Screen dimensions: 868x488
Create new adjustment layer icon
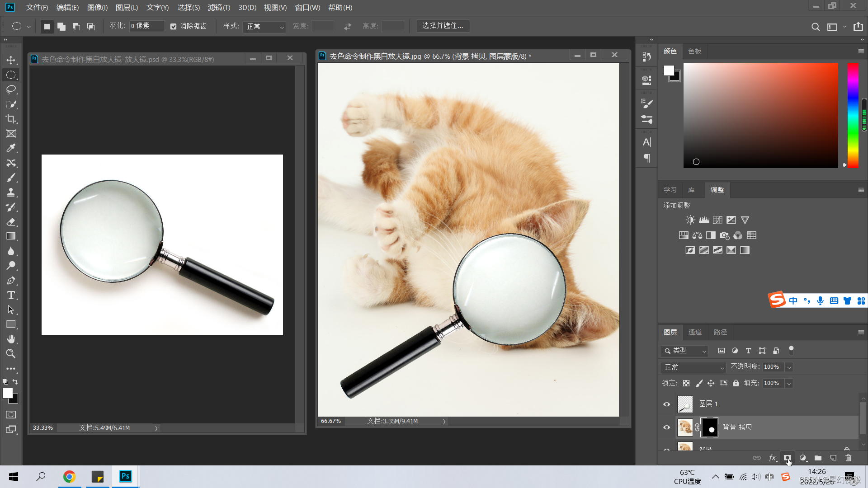coord(803,458)
